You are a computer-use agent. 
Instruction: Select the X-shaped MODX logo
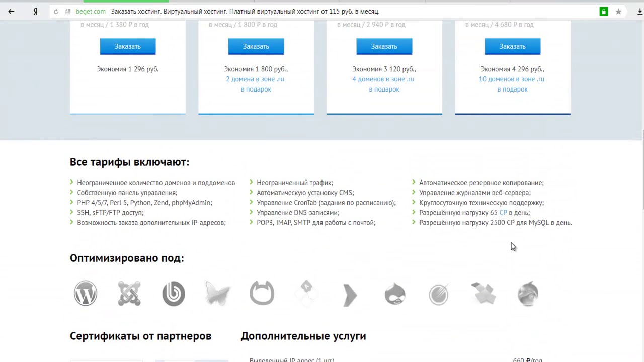point(484,293)
